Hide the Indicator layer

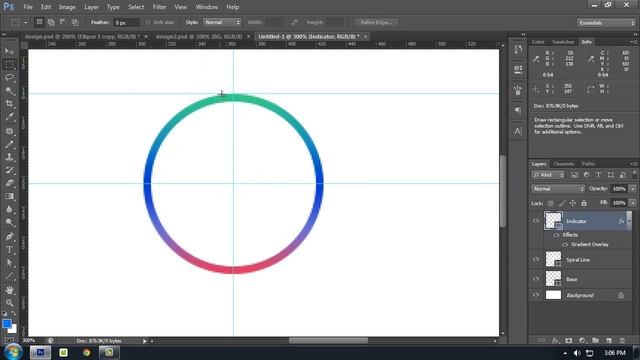click(x=536, y=221)
